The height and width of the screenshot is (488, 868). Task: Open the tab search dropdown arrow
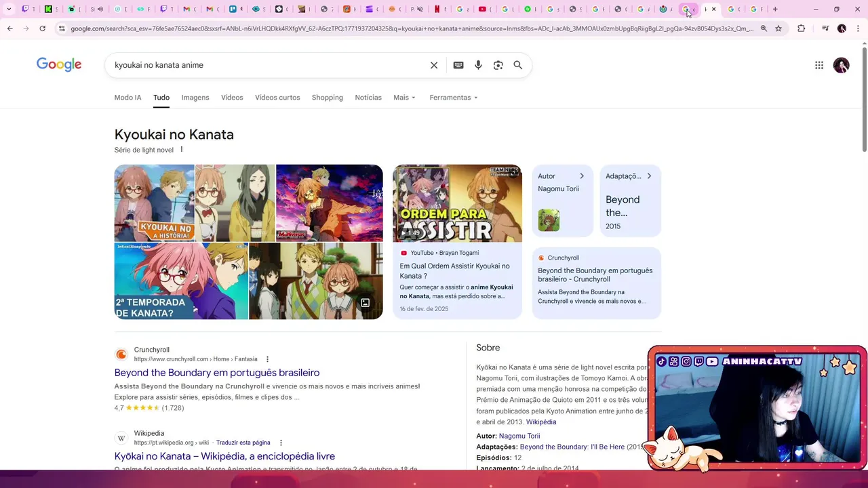click(9, 9)
